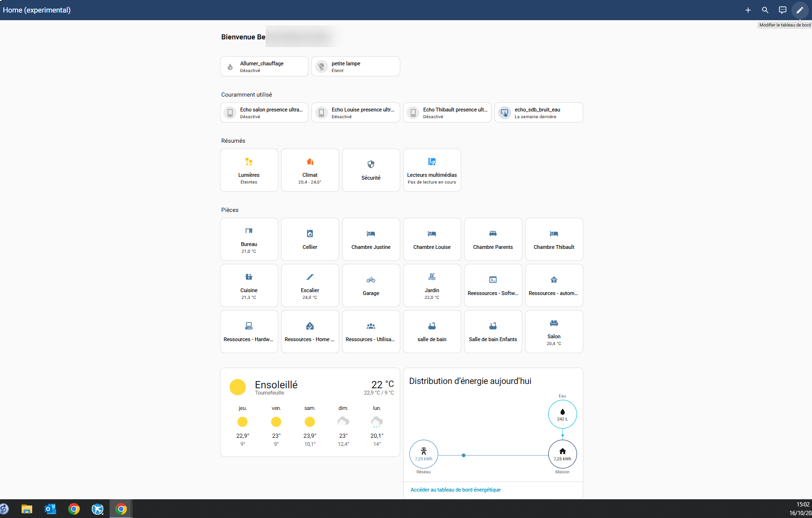Open Outlook from the taskbar
Viewport: 812px width, 518px height.
tap(50, 509)
